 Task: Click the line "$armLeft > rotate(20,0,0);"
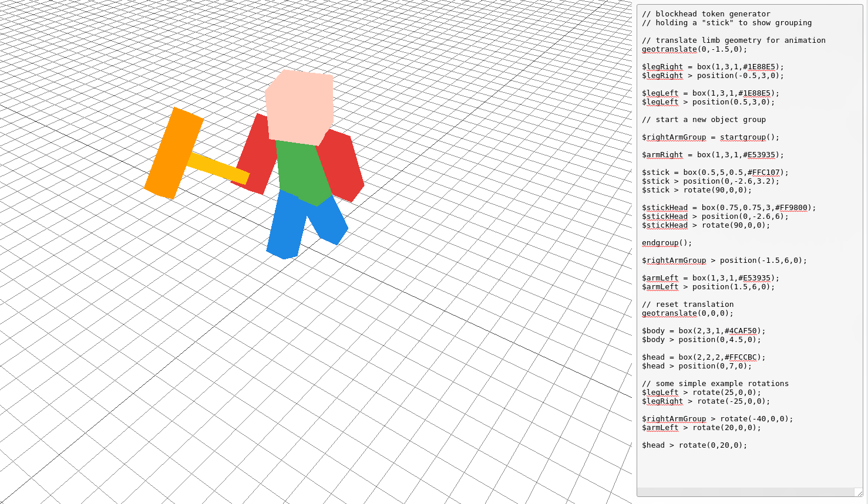click(701, 428)
